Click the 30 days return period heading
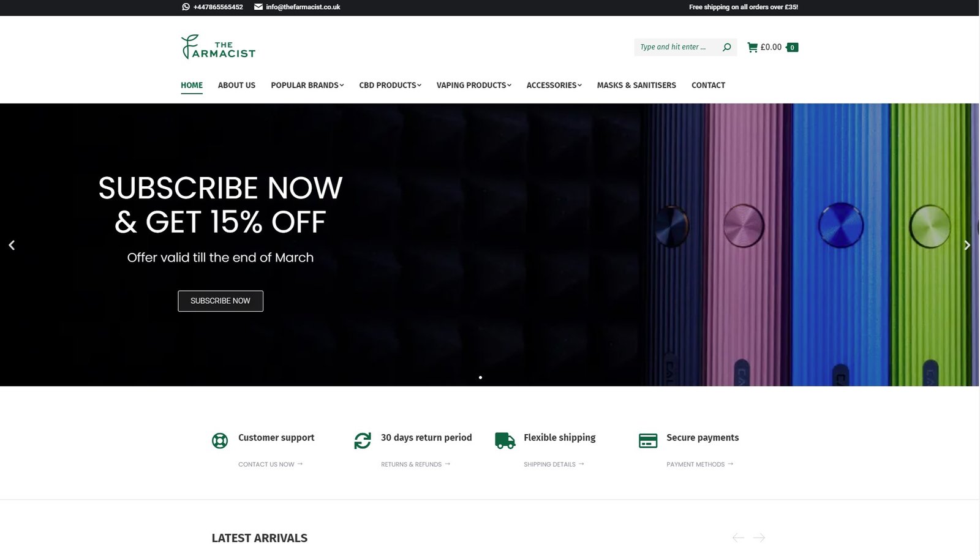This screenshot has width=980, height=556. point(426,437)
